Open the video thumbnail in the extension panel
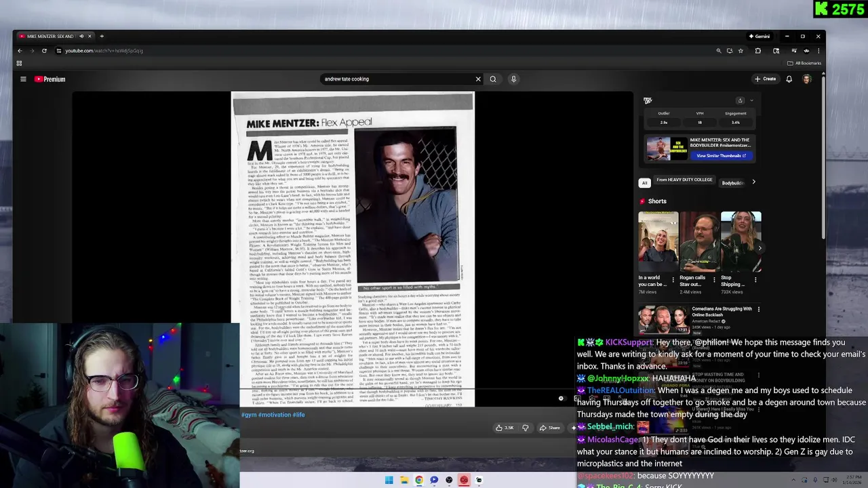The width and height of the screenshot is (868, 488). pyautogui.click(x=666, y=148)
